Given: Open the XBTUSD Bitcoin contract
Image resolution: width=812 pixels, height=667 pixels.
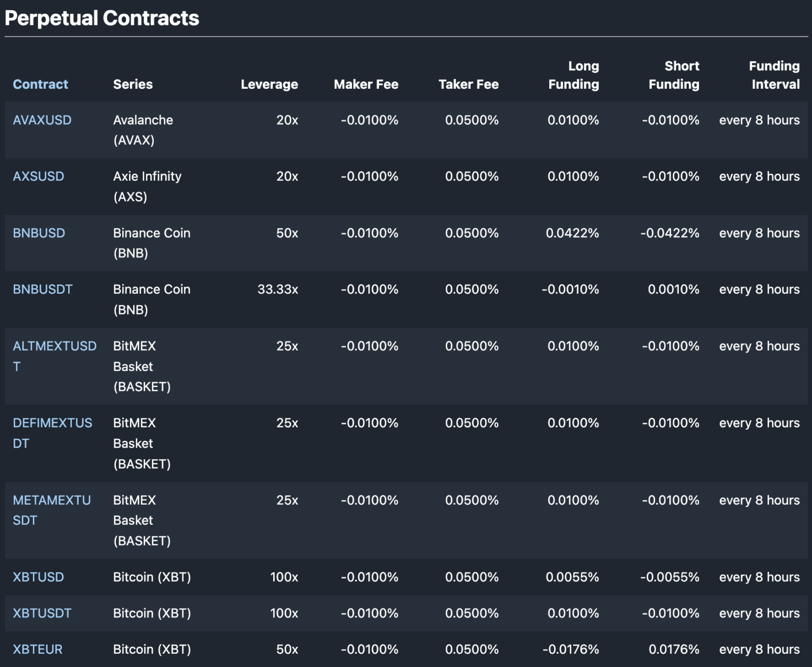Looking at the screenshot, I should [x=38, y=577].
